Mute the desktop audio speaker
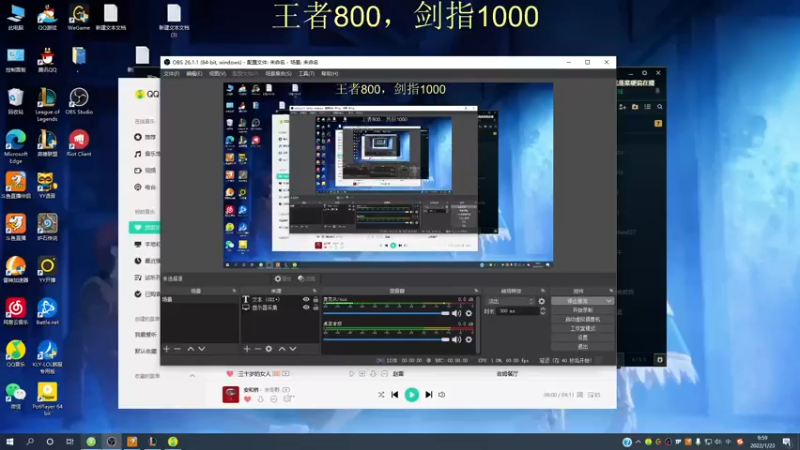Viewport: 800px width, 450px height. (x=457, y=339)
